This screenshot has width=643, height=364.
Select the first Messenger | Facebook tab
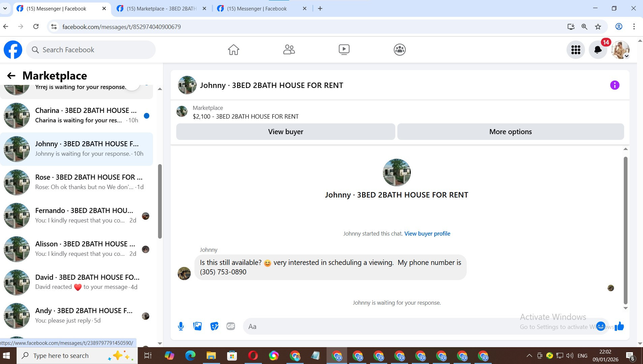56,9
